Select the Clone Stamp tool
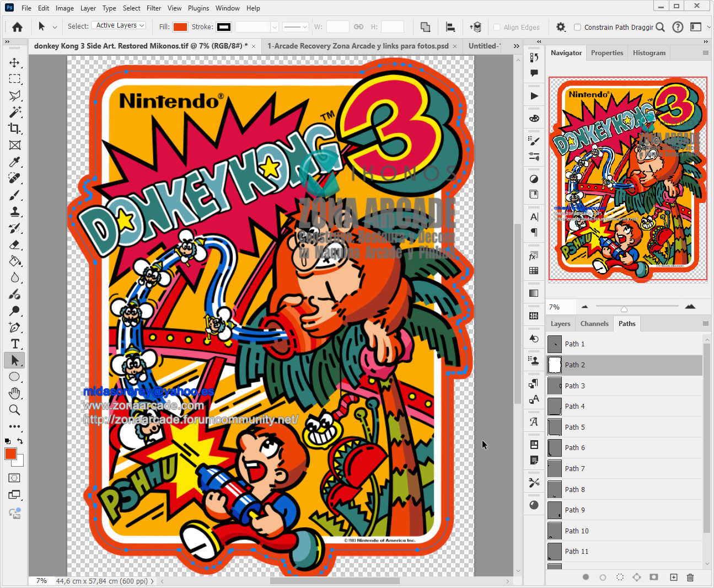This screenshot has width=714, height=588. [x=15, y=211]
